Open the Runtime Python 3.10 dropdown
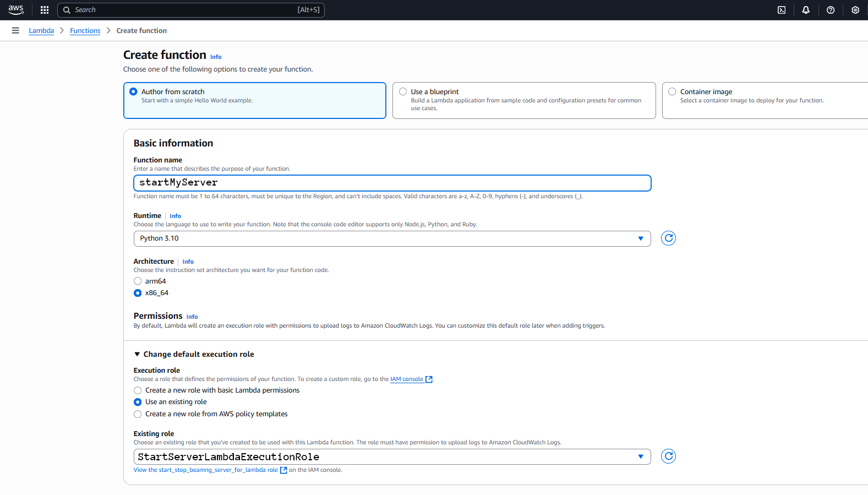Image resolution: width=868 pixels, height=495 pixels. [392, 238]
